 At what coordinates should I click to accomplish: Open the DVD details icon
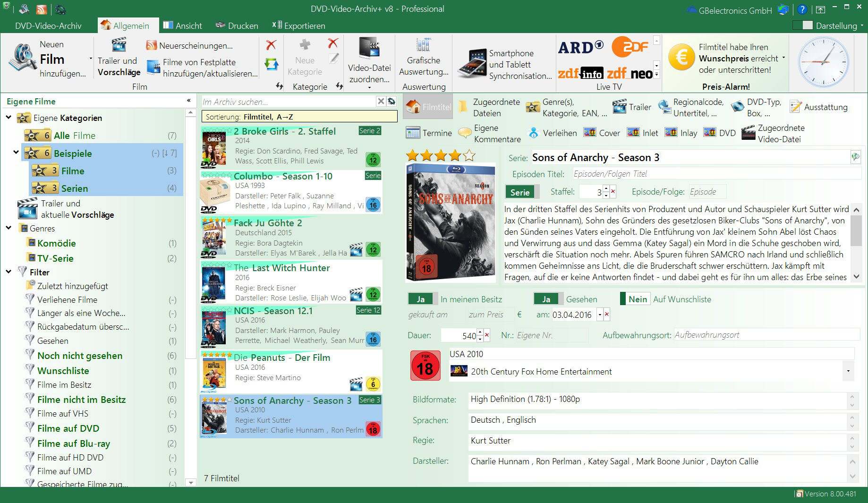pos(709,133)
